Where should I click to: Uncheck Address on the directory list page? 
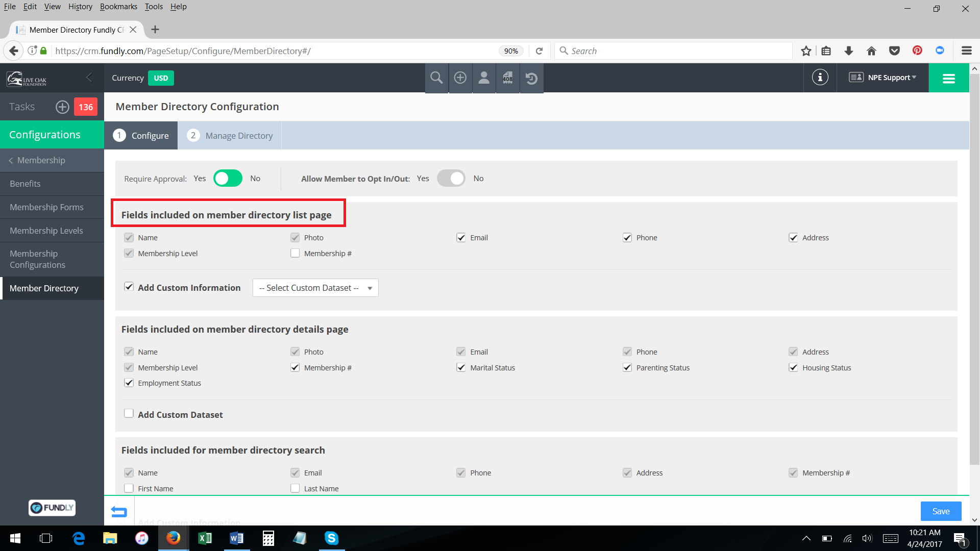pyautogui.click(x=793, y=238)
